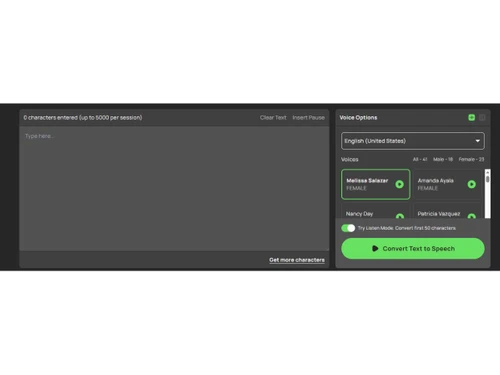Click Convert Text to Speech button
The height and width of the screenshot is (375, 500).
(x=413, y=248)
